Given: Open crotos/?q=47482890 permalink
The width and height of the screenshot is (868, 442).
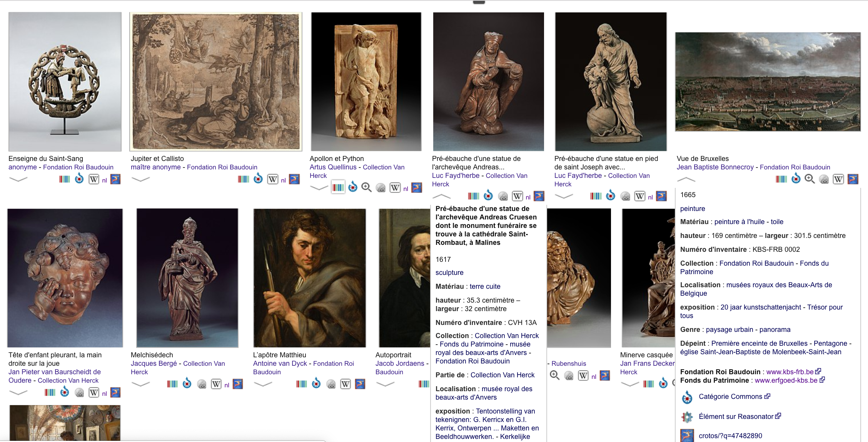Looking at the screenshot, I should 730,436.
